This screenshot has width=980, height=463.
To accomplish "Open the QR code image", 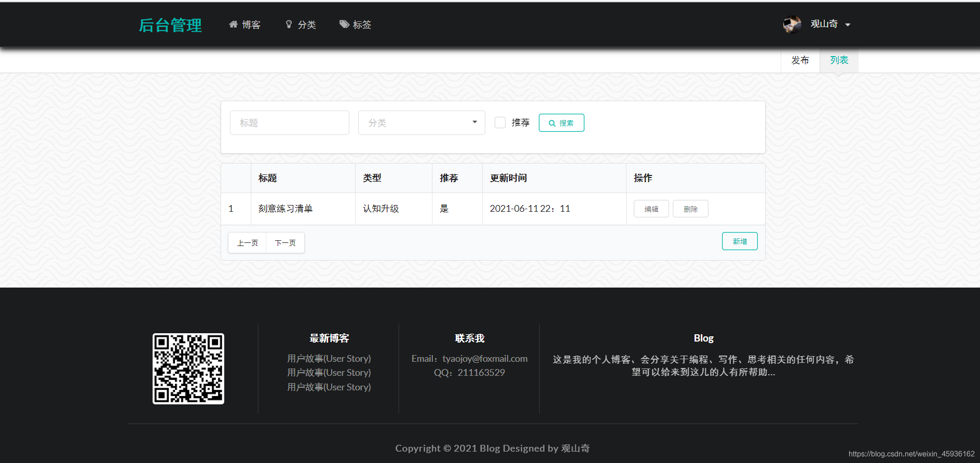I will pos(188,369).
